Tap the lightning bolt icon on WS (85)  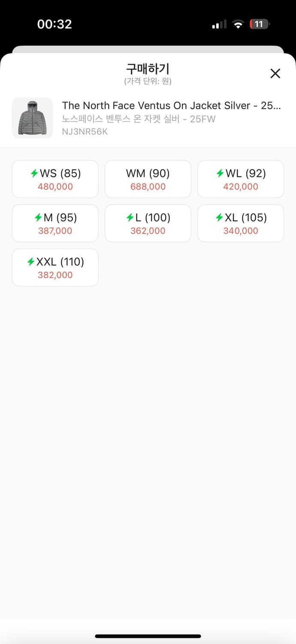pyautogui.click(x=34, y=173)
